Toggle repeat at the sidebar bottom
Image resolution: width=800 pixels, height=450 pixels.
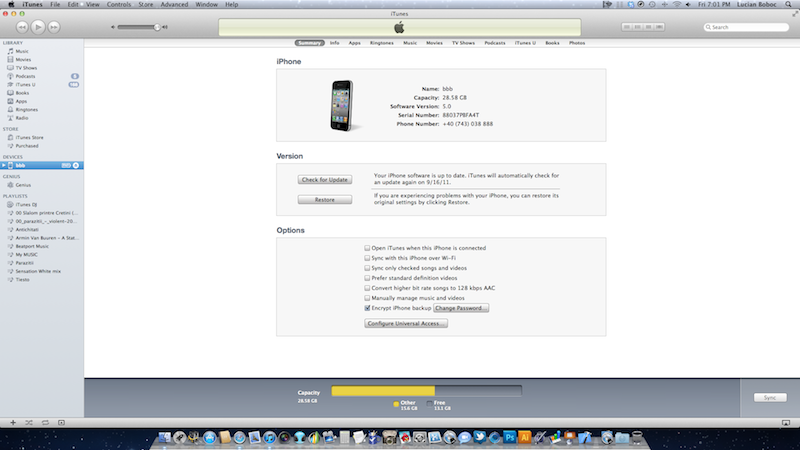[x=45, y=422]
